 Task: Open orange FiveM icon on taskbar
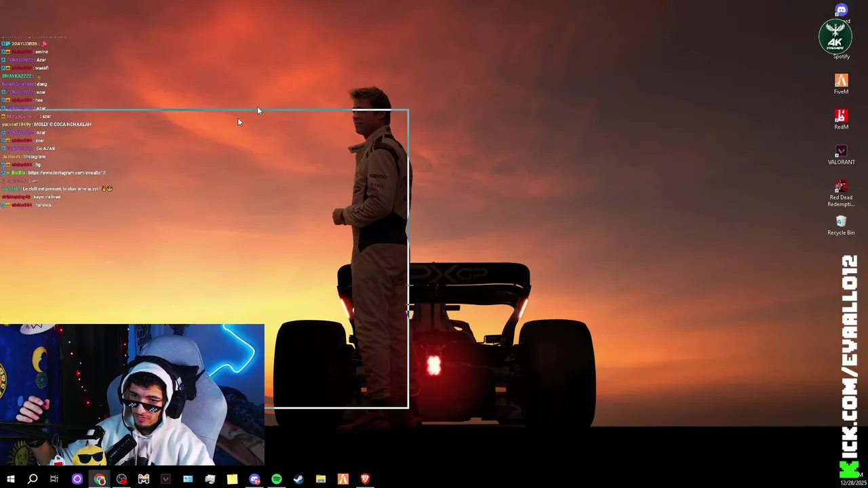pos(343,479)
